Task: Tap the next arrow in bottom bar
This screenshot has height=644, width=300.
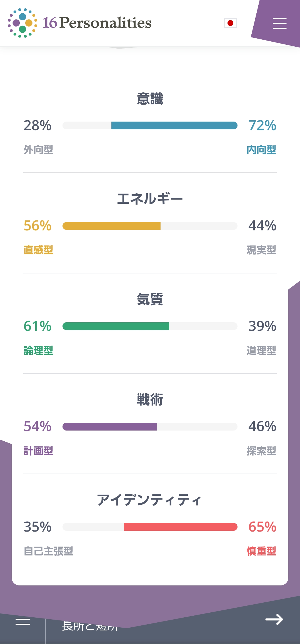Action: click(274, 619)
